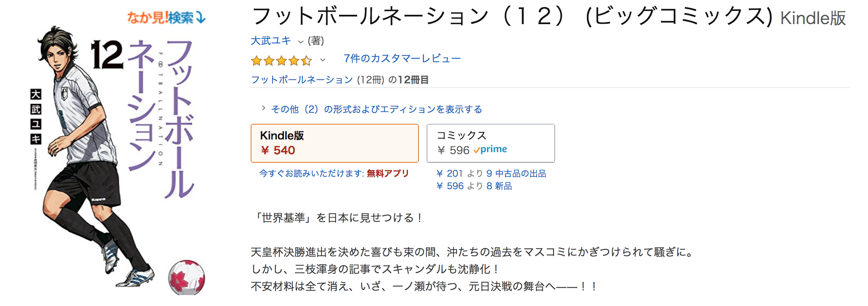Viewport: 868px width, 306px height.
Task: Open the 7件のカスタマーレビュー link
Action: pyautogui.click(x=402, y=58)
